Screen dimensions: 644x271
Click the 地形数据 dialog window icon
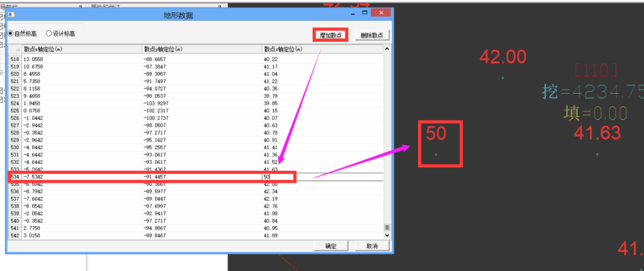[x=11, y=15]
